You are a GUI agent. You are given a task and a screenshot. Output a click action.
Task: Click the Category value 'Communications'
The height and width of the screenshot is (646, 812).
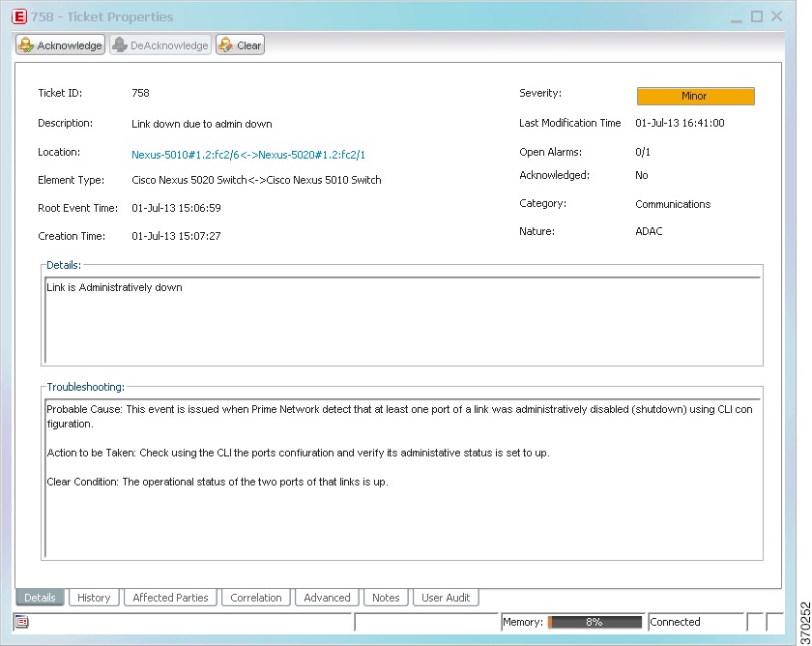coord(673,204)
